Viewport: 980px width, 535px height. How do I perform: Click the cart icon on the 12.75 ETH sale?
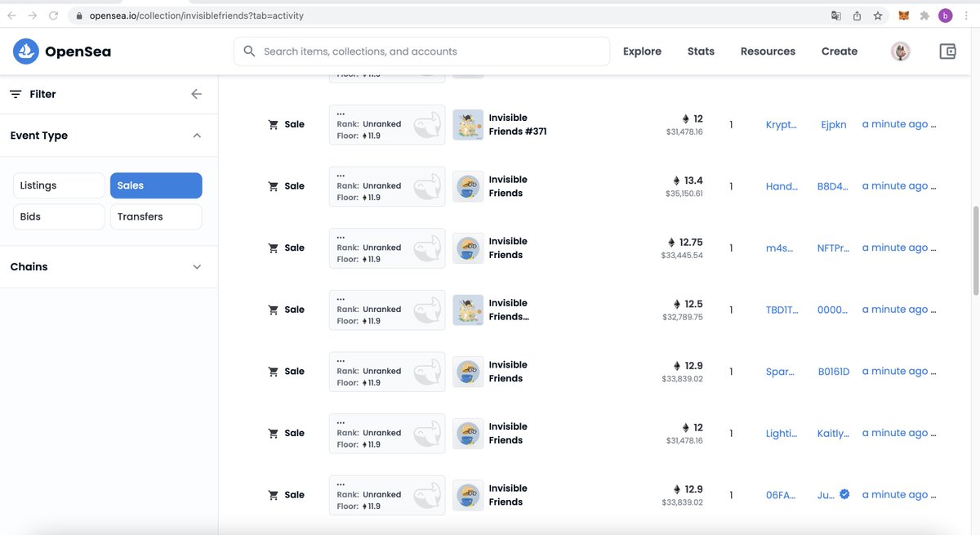coord(274,247)
